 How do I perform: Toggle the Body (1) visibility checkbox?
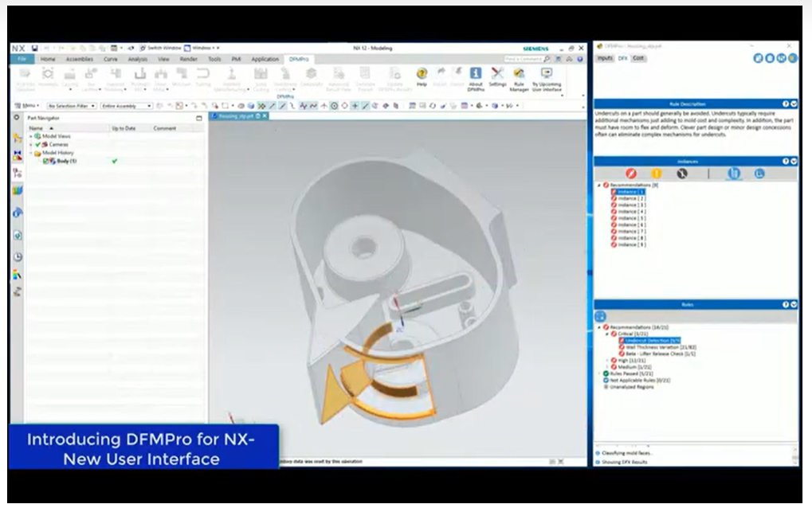point(46,161)
